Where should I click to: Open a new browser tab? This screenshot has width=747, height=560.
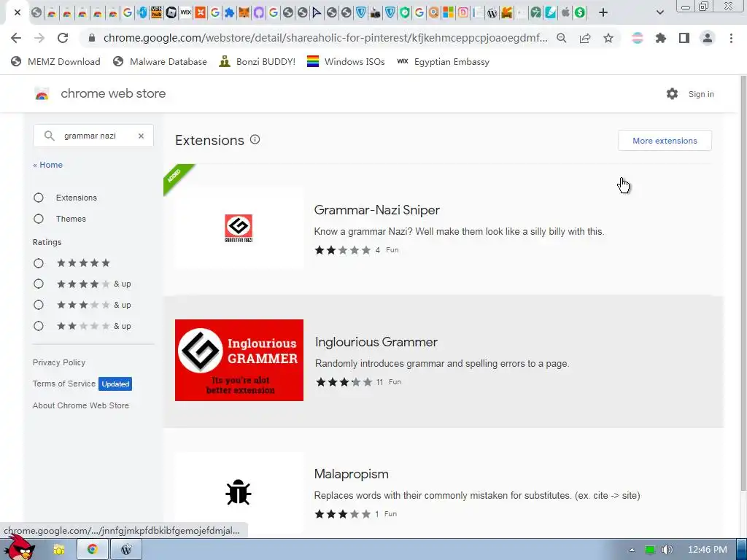603,12
